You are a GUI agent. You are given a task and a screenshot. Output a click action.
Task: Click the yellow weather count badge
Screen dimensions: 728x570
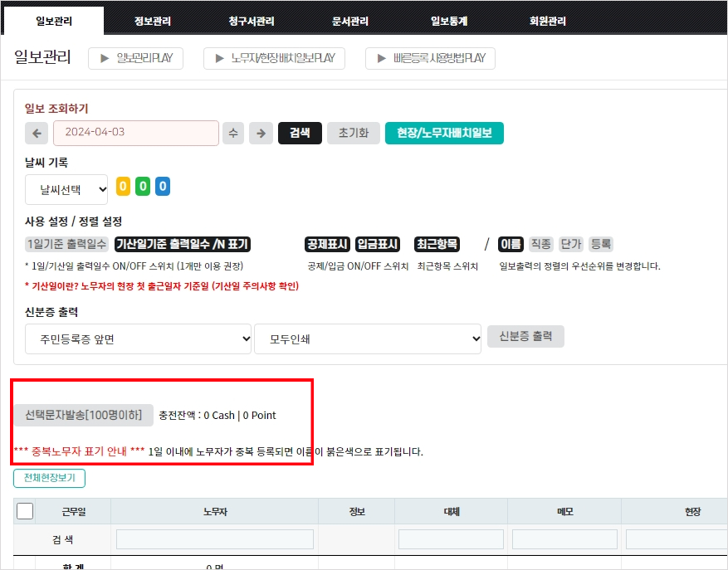(x=123, y=187)
